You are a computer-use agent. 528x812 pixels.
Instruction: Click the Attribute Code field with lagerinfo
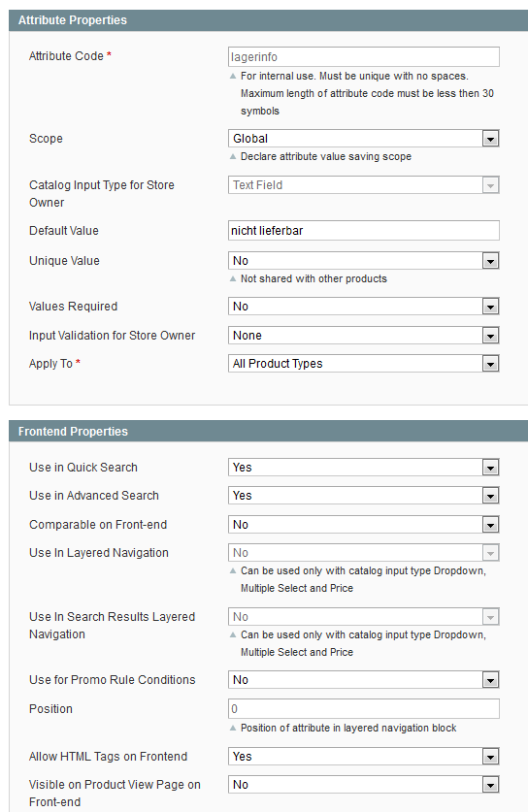click(x=363, y=57)
